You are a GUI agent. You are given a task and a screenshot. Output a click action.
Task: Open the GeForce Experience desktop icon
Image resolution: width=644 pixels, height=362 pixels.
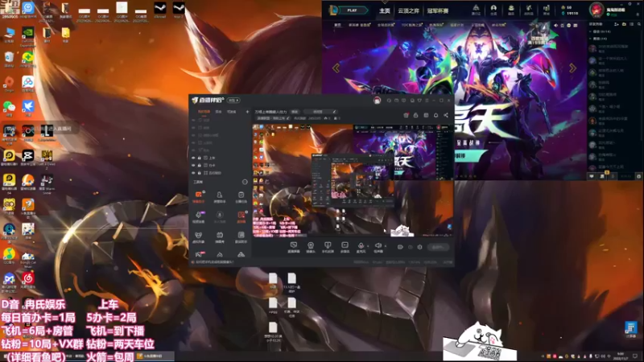click(x=28, y=35)
